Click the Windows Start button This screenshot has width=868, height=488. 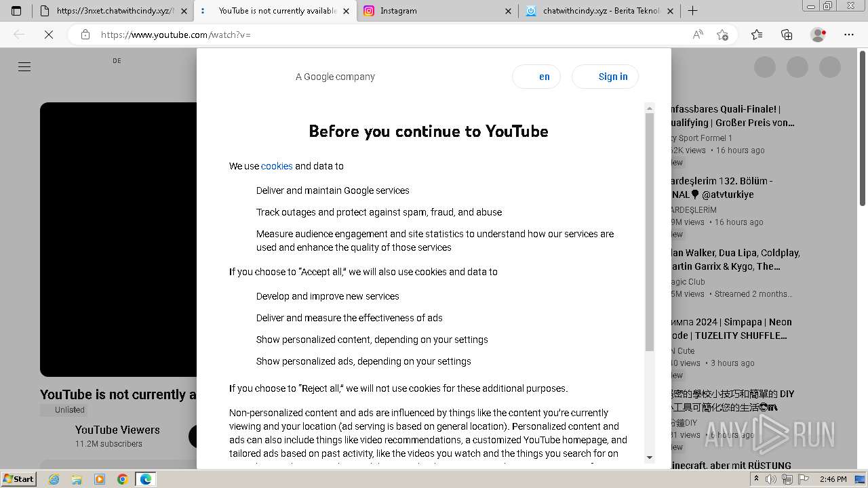click(x=19, y=479)
